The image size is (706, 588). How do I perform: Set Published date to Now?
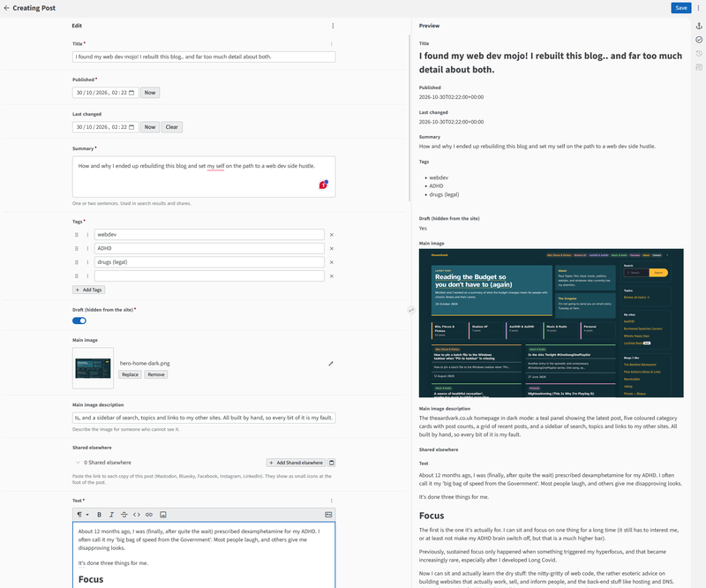click(x=150, y=93)
